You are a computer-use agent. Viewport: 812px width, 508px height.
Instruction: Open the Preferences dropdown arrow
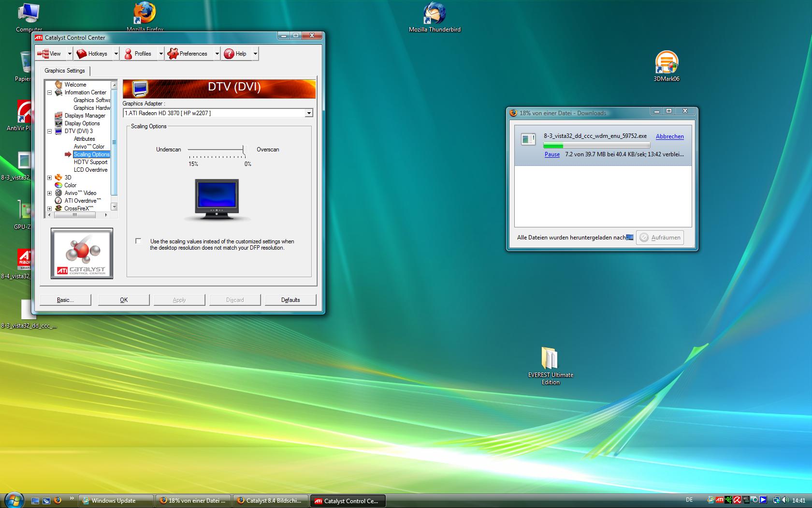[x=217, y=54]
